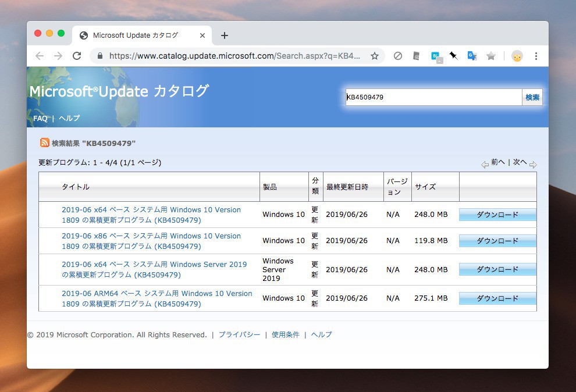
Task: Select the Microsoft Update カタログ tab
Action: click(x=142, y=35)
